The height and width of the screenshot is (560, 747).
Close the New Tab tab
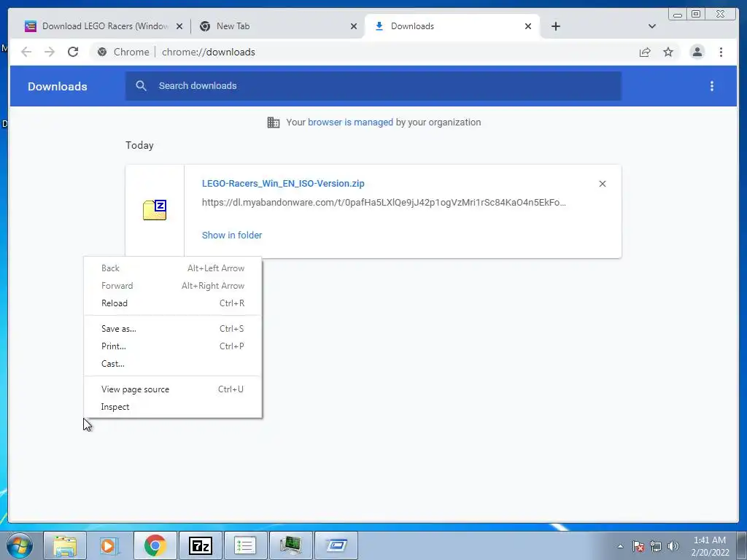[354, 26]
